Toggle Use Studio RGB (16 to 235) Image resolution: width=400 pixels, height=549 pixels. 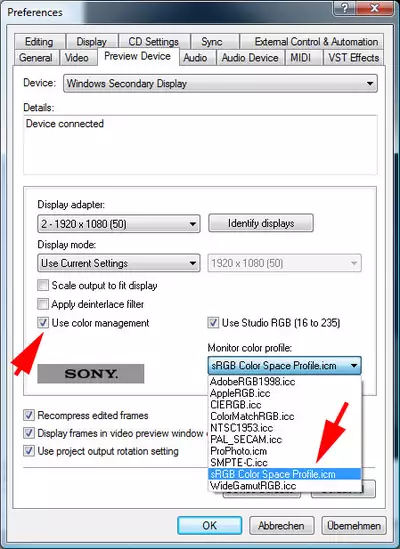coord(213,322)
